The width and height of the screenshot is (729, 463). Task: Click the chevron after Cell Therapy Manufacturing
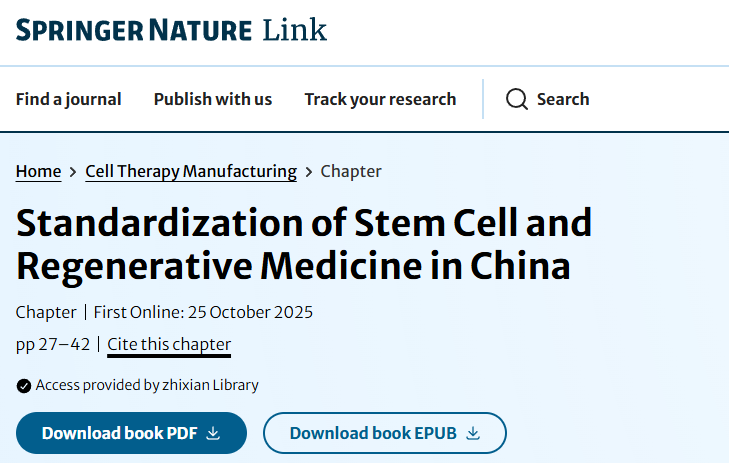[x=309, y=172]
